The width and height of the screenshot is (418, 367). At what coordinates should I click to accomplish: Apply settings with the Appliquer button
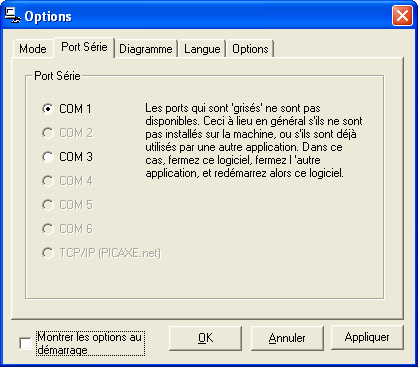[367, 337]
